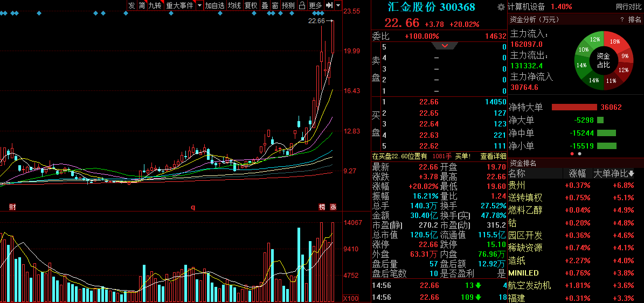Click the 总市值 120.5亿 value
The width and height of the screenshot is (644, 303).
tap(424, 235)
